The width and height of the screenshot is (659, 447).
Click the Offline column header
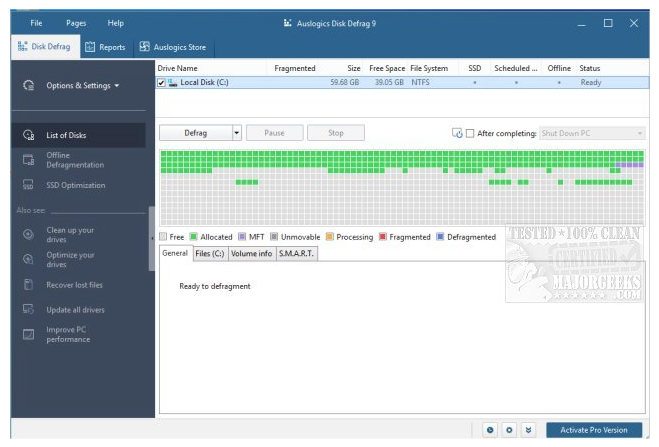(x=559, y=68)
